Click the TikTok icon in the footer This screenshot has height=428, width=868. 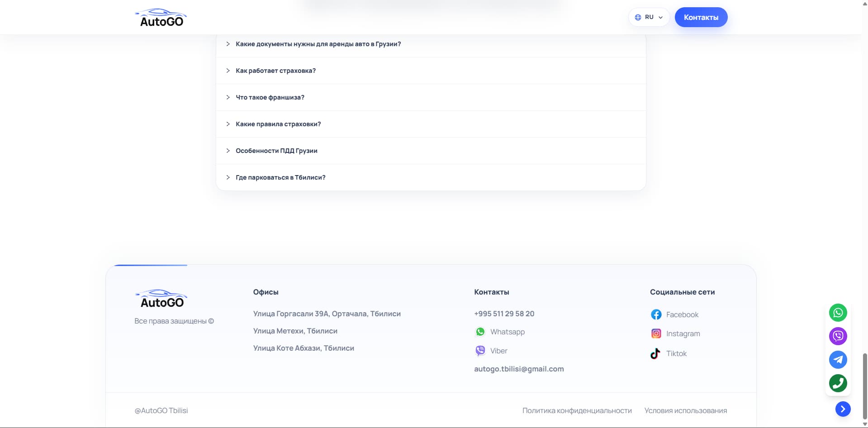pos(655,353)
